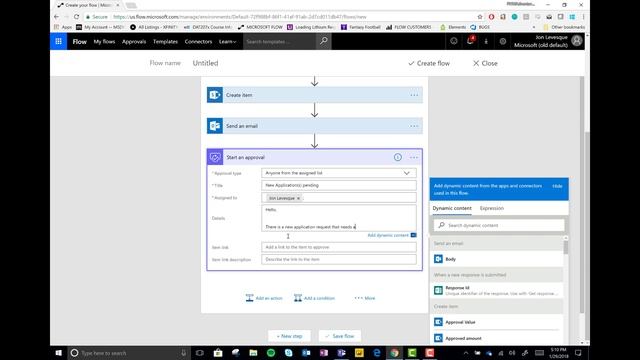The image size is (640, 360).
Task: Open Task View in the taskbar
Action: point(200,353)
